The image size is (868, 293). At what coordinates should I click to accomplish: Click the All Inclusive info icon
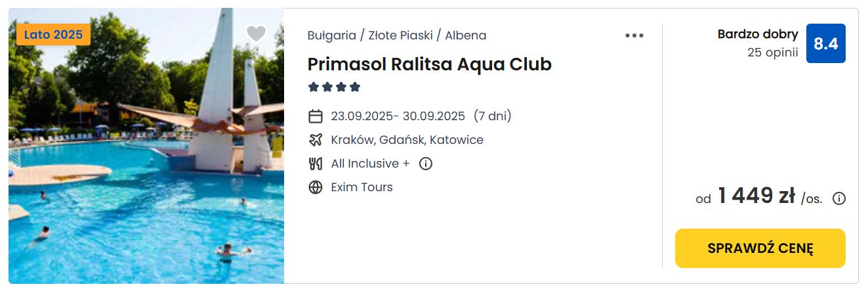click(426, 164)
